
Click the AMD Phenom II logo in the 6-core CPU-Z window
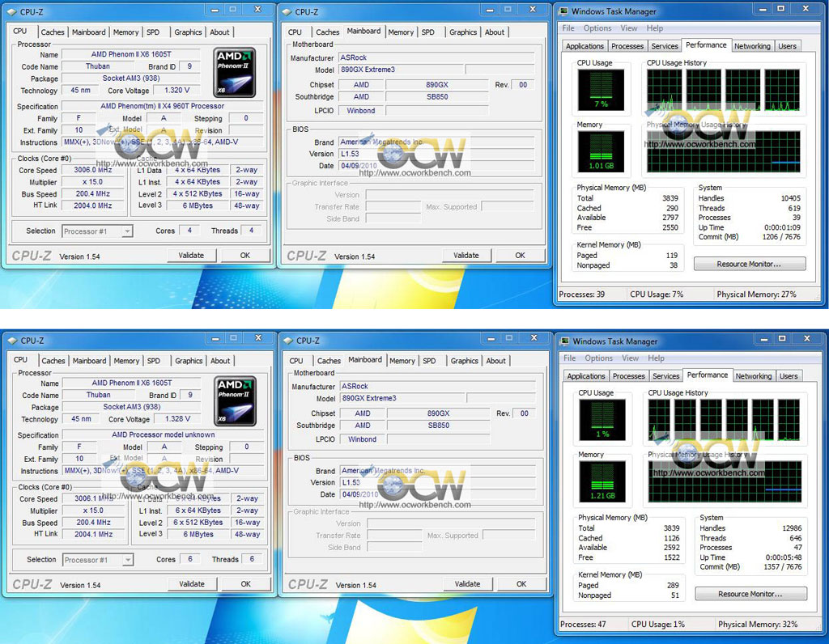(236, 401)
